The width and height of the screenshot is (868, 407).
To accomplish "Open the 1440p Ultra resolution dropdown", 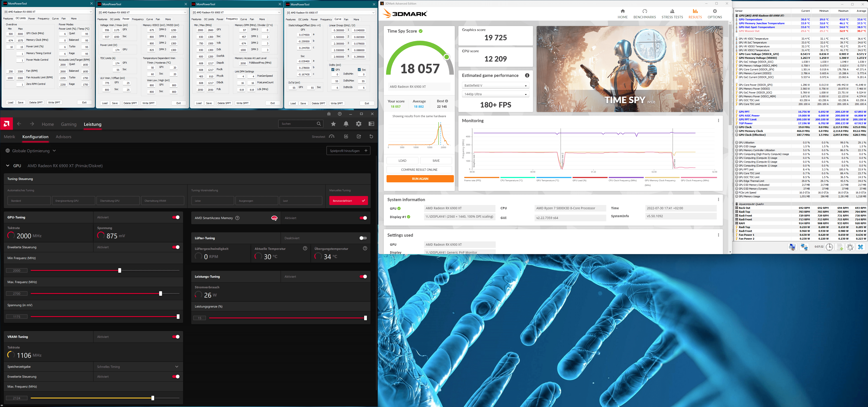I will click(495, 94).
